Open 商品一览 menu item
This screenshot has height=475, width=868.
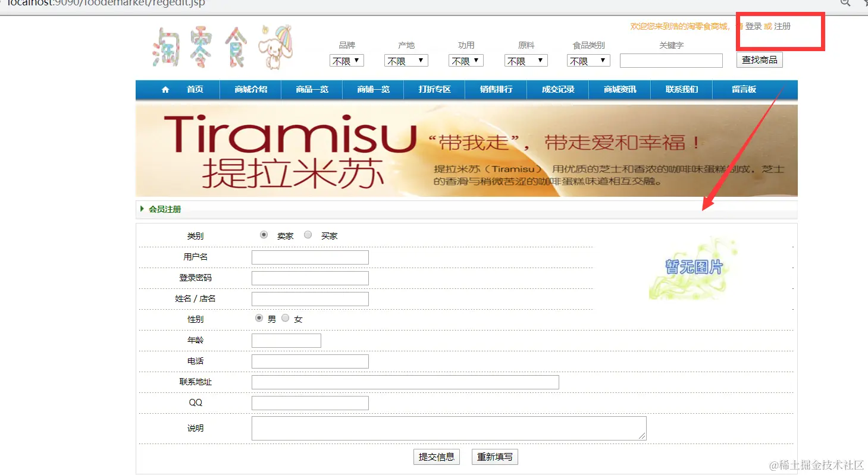312,90
